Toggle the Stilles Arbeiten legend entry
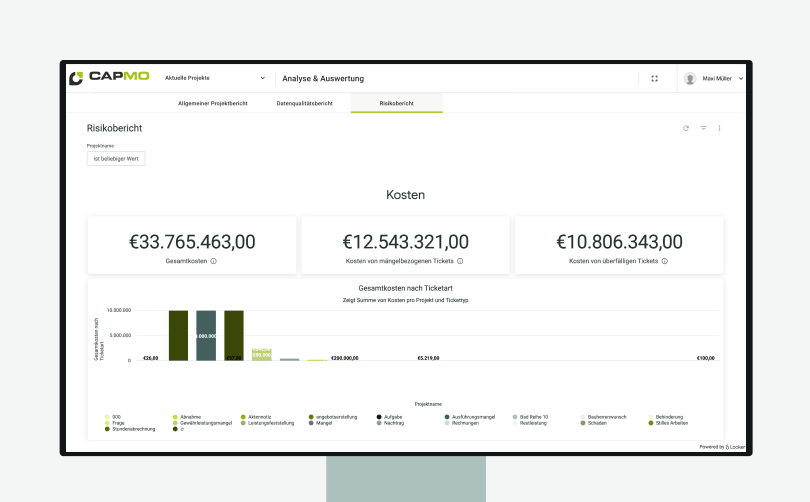The image size is (810, 502). [668, 423]
